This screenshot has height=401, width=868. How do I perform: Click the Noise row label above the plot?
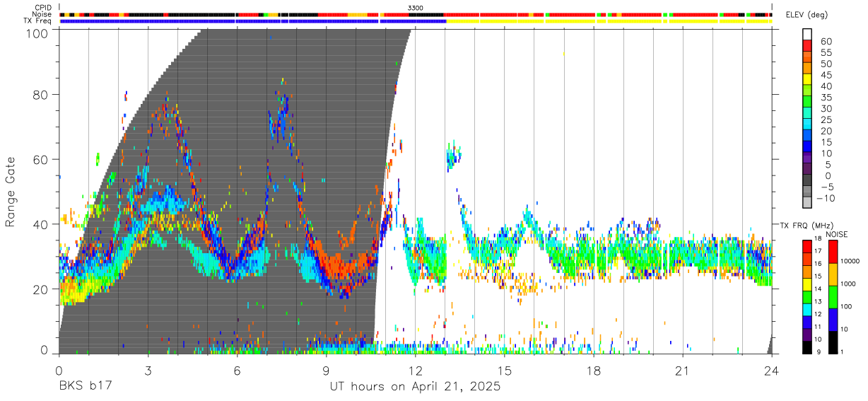41,14
